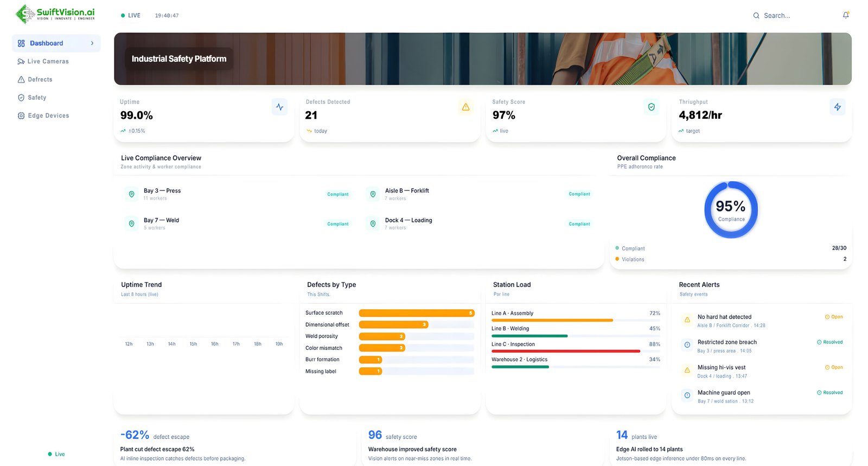Click the Dock 4 — Loading location pin
Viewport: 868px width, 466px height.
373,224
